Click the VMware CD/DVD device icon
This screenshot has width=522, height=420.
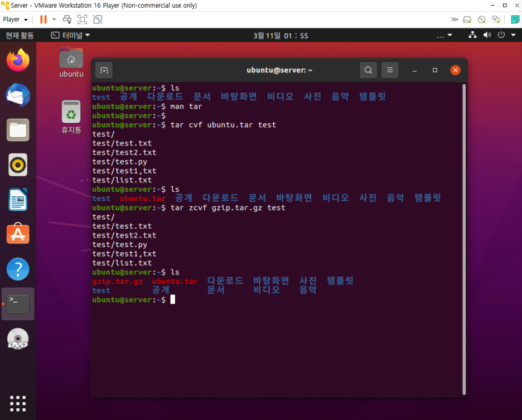coord(481,20)
